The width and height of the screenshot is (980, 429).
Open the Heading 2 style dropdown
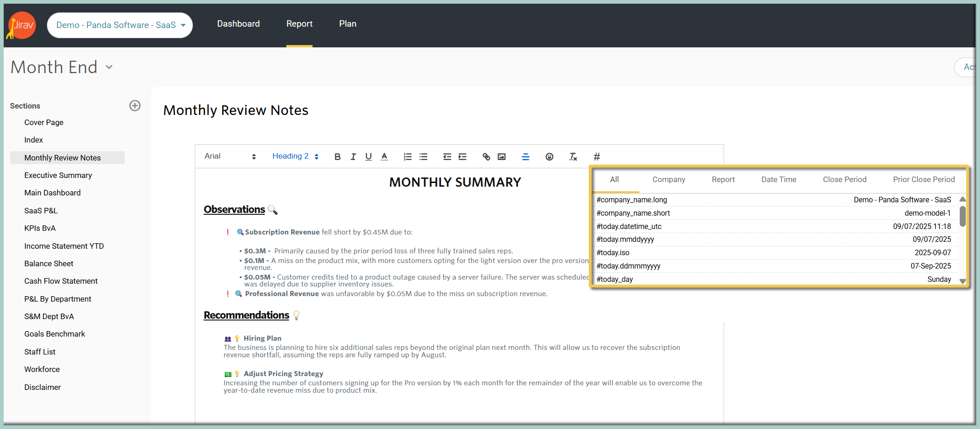click(x=296, y=156)
